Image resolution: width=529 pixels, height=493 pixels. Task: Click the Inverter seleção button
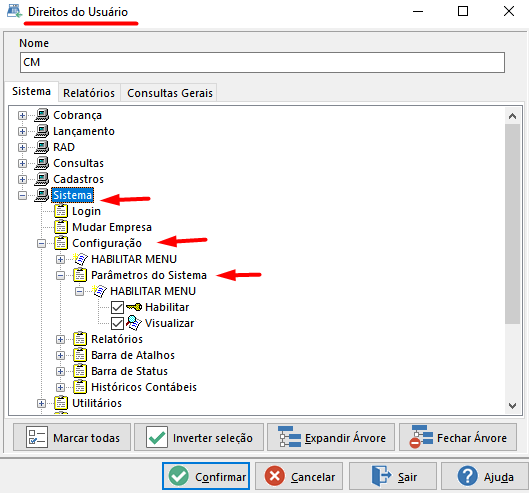pos(199,437)
